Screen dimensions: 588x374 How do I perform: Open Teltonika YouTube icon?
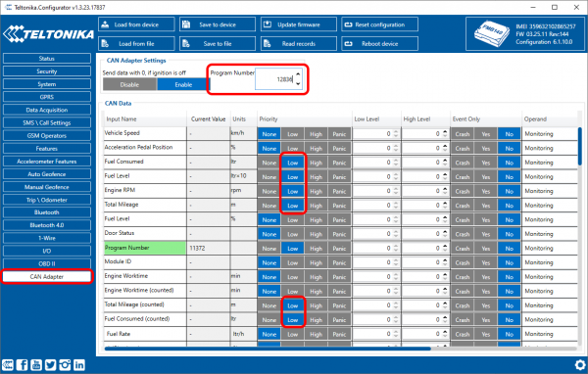[36, 365]
